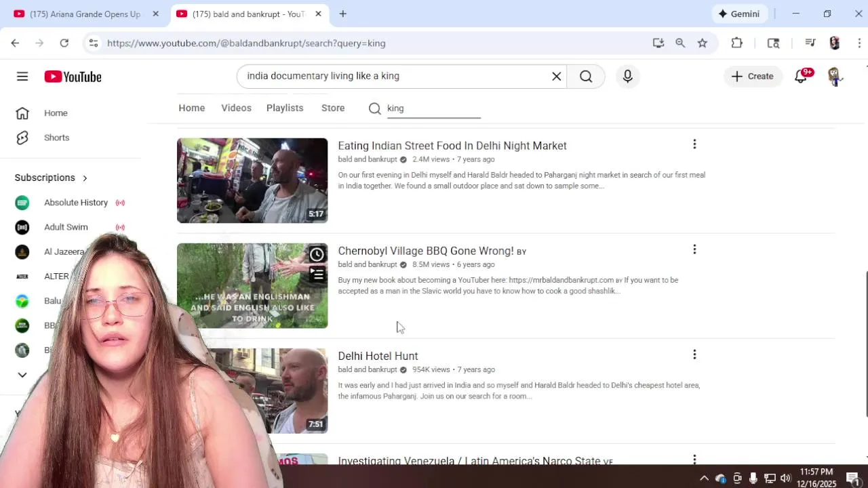The image size is (868, 488).
Task: Open the YouTube guide hamburger menu
Action: point(22,77)
